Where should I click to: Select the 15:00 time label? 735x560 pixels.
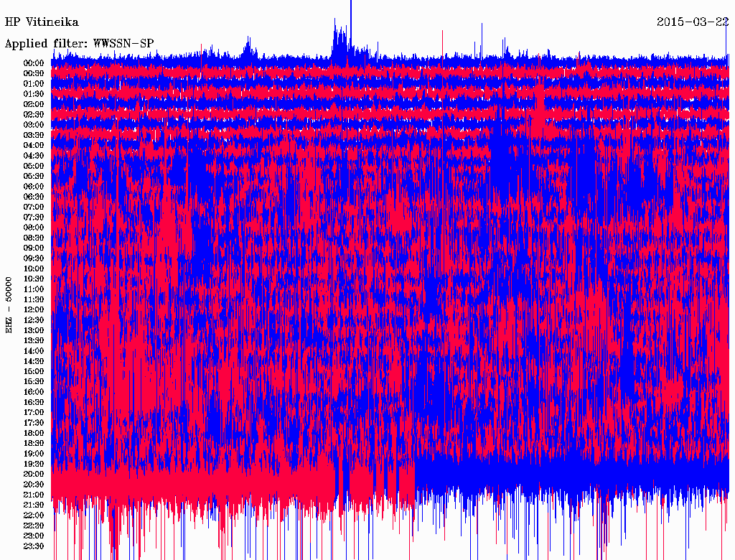pyautogui.click(x=34, y=371)
